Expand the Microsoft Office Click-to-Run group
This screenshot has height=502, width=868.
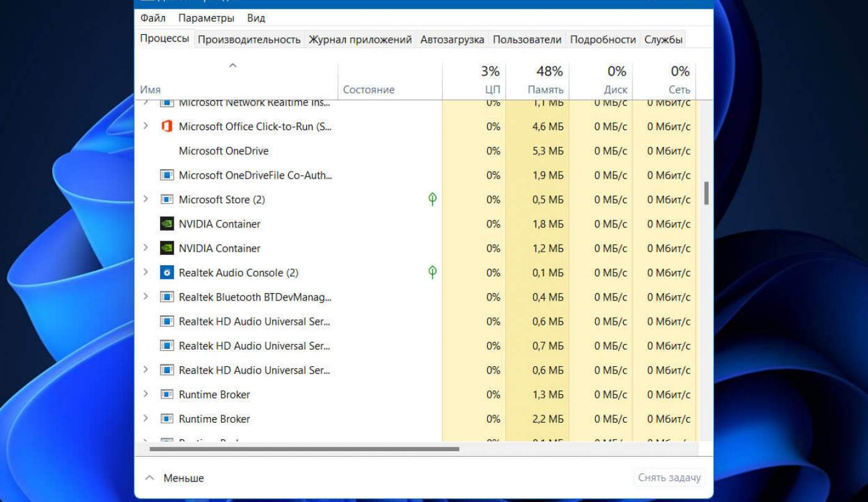coord(146,126)
